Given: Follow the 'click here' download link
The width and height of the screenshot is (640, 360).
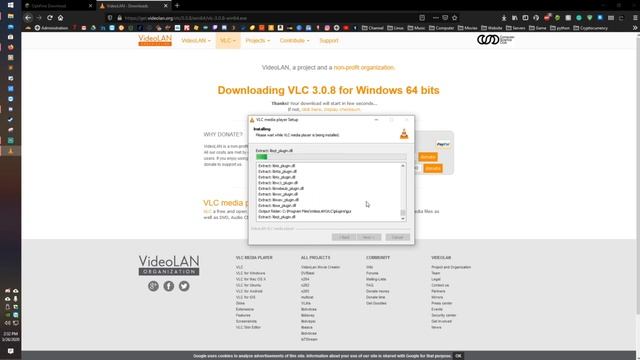Looking at the screenshot, I should (x=311, y=109).
